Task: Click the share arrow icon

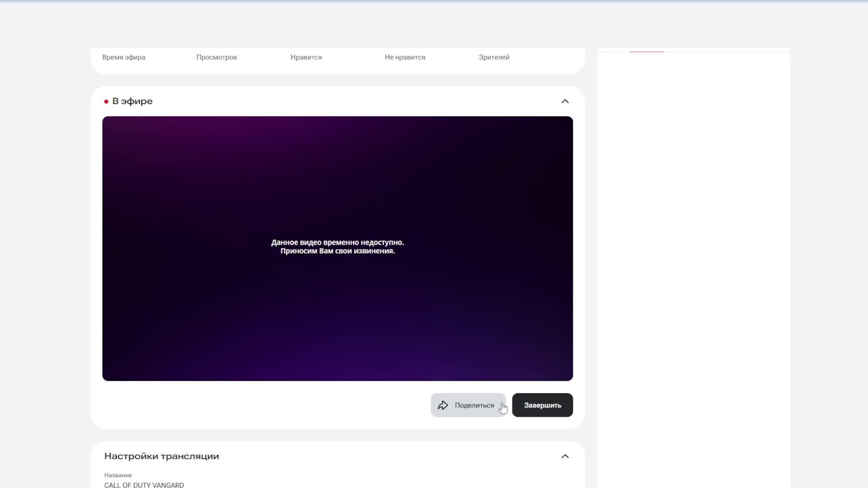Action: 443,405
